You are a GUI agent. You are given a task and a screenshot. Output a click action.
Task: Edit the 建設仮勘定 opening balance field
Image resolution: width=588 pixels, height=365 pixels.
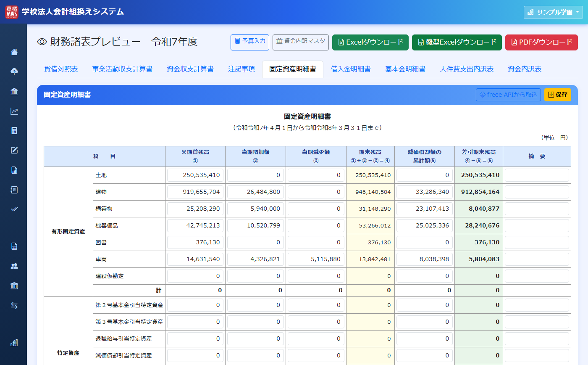[195, 276]
